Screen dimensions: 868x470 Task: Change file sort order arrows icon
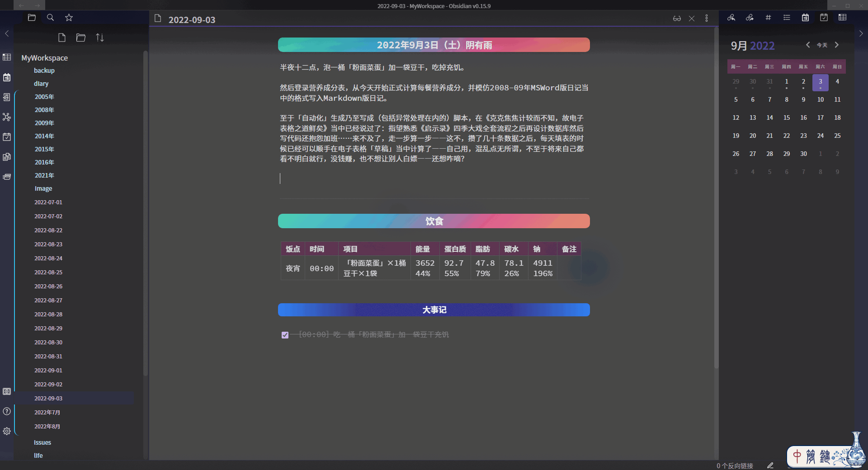click(100, 38)
